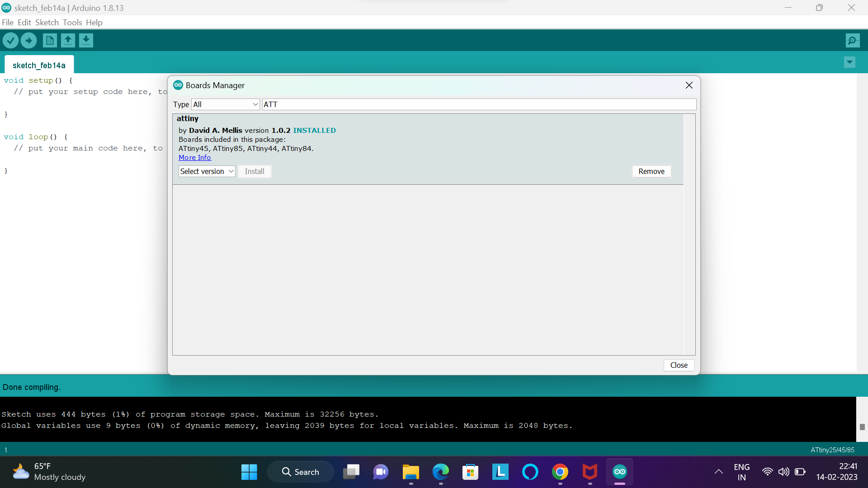Launch the Arduino icon in the taskbar
Image resolution: width=868 pixels, height=488 pixels.
pos(619,471)
